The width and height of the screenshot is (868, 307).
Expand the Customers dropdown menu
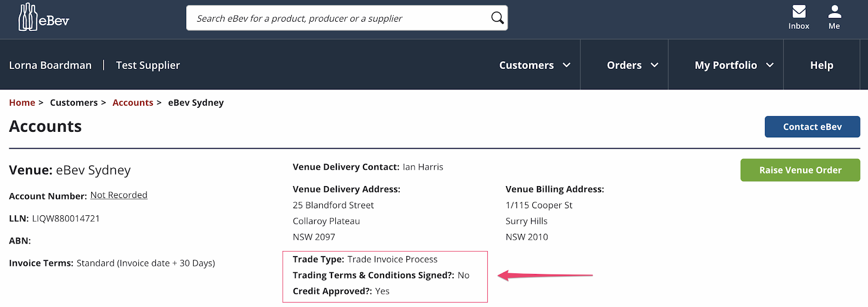(x=534, y=65)
